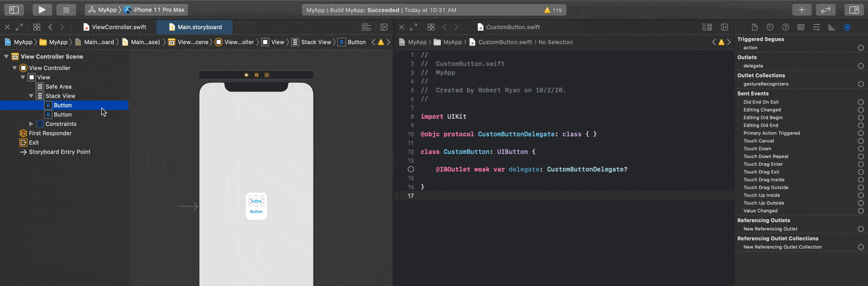Click the IBOutlet gutter connection circle
The width and height of the screenshot is (868, 286).
[x=411, y=169]
